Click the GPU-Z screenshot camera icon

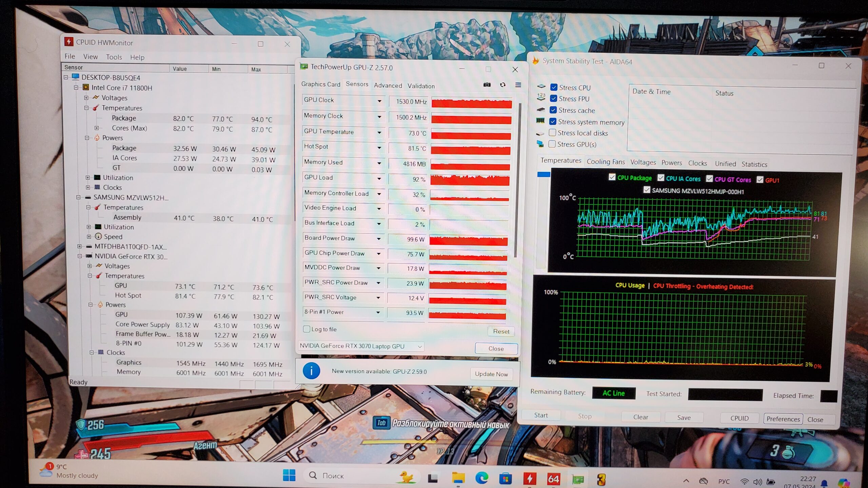(x=487, y=85)
